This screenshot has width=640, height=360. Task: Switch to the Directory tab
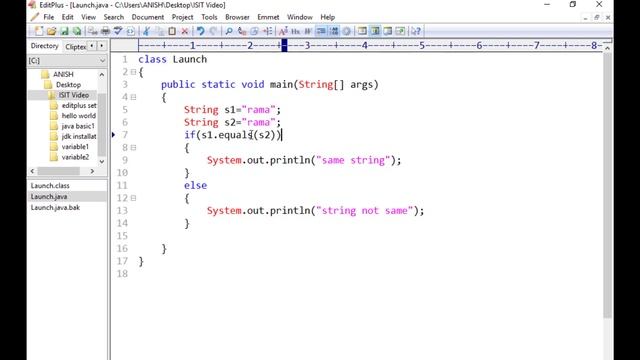click(x=44, y=46)
